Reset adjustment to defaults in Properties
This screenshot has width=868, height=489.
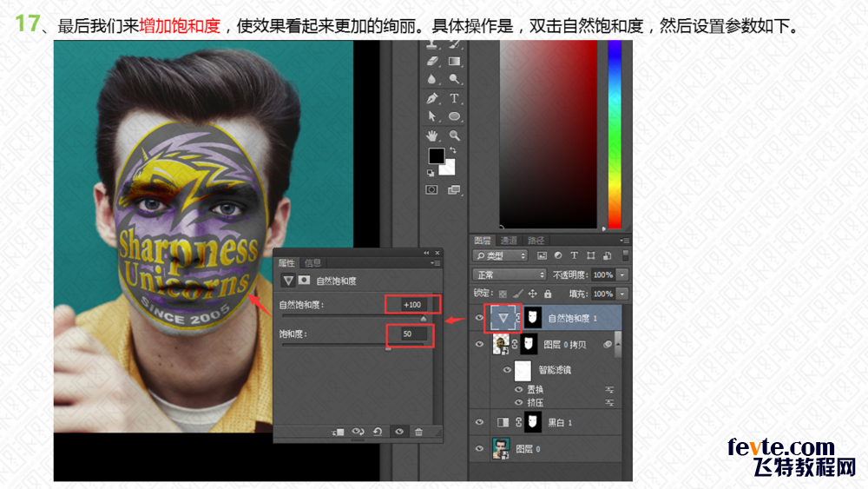378,432
